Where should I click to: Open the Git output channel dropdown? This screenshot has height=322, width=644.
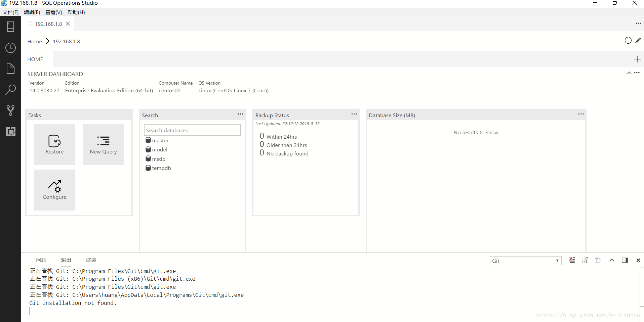[x=526, y=261]
